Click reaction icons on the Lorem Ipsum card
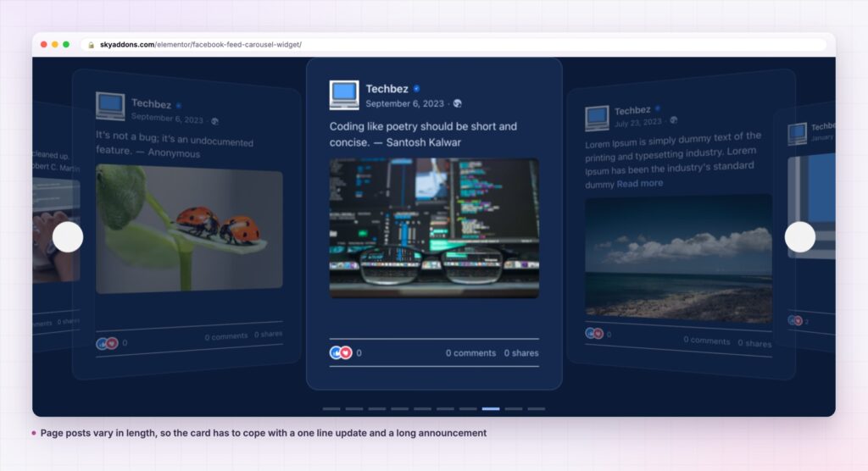This screenshot has height=471, width=868. pos(594,333)
